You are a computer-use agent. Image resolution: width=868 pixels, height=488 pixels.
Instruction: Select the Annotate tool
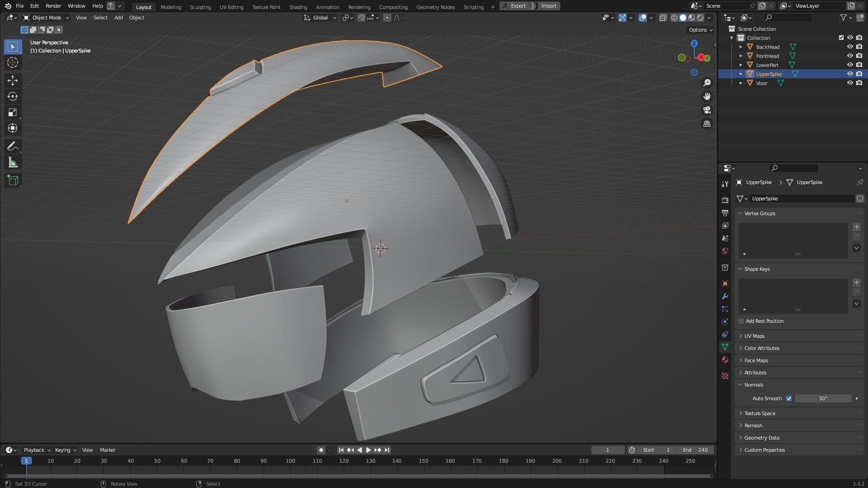(13, 146)
